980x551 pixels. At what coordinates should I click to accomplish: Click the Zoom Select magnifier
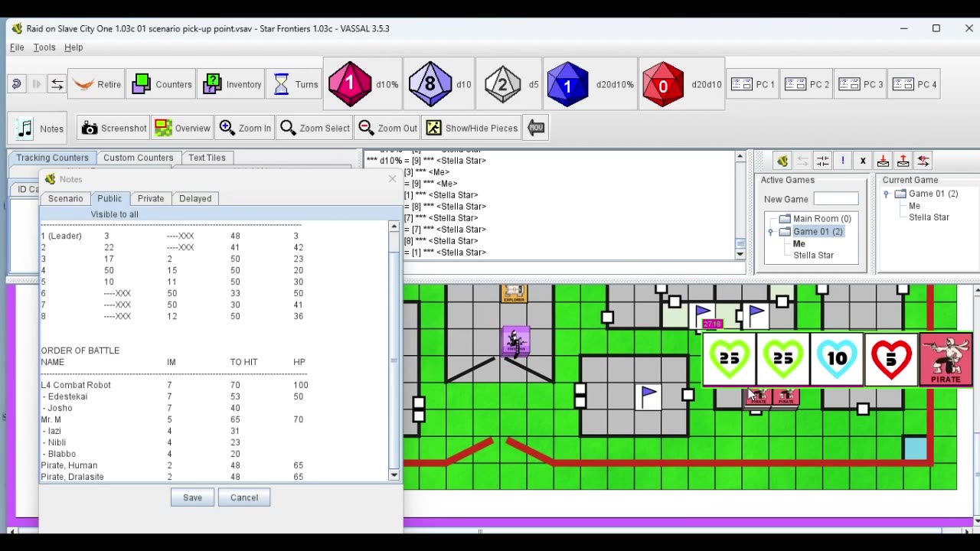314,128
